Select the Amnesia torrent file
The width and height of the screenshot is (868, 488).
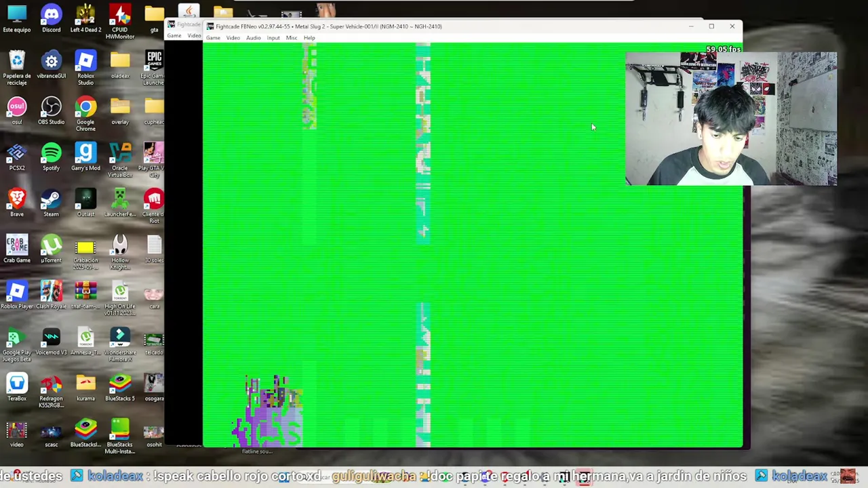coord(85,342)
